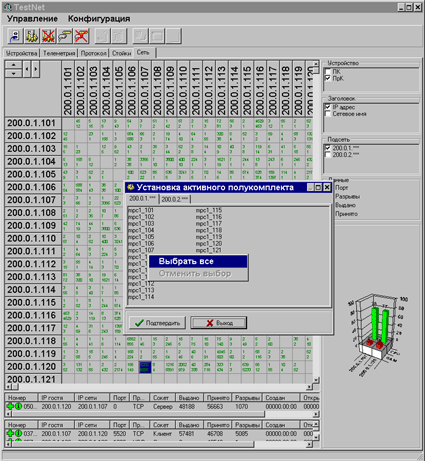Click the connection plug toolbar icon
Image resolution: width=425 pixels, height=461 pixels.
tap(65, 36)
